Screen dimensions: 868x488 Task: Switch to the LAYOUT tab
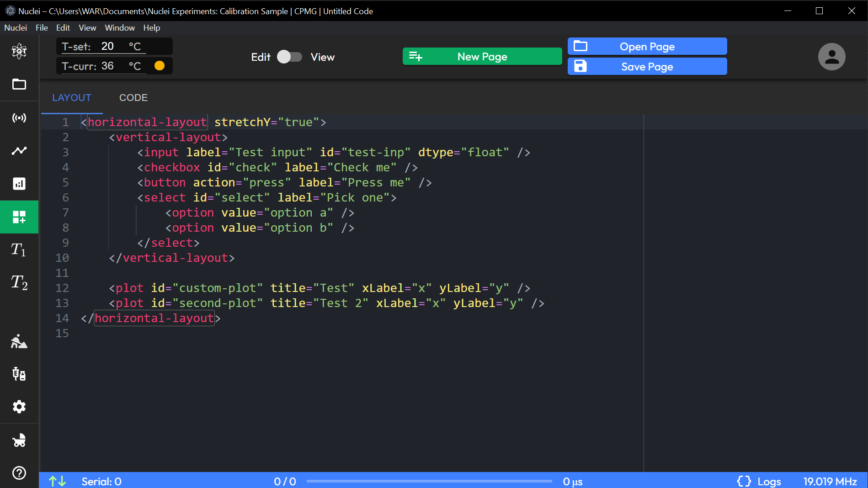tap(72, 98)
